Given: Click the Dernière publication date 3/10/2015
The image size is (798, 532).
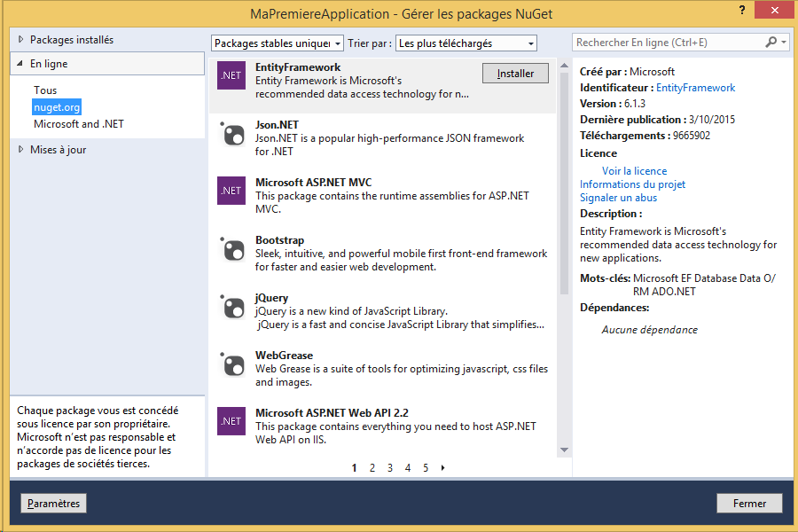Looking at the screenshot, I should pyautogui.click(x=712, y=119).
